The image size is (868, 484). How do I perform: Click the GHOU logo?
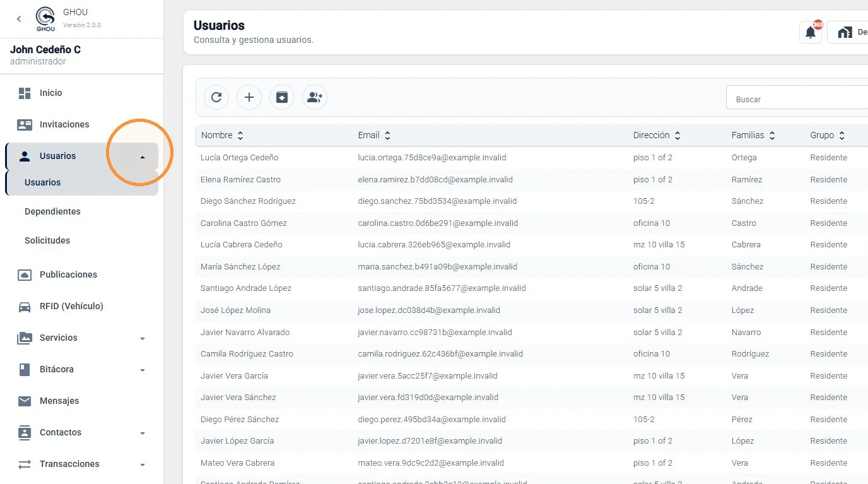[45, 19]
